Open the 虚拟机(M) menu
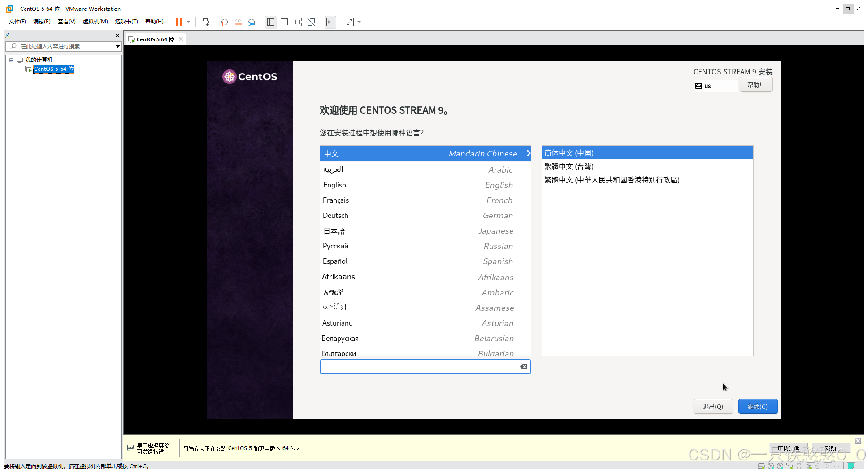868x469 pixels. 95,22
